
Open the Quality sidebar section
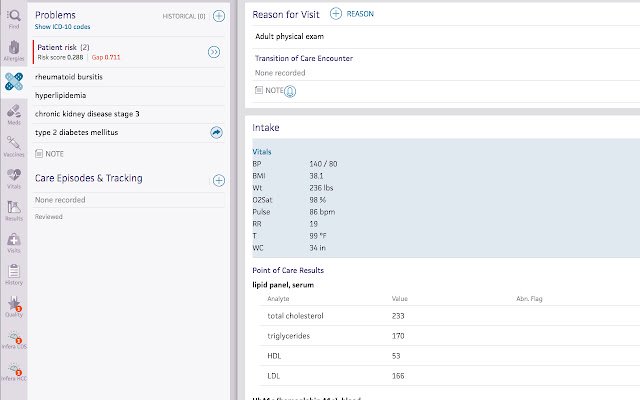[x=14, y=307]
